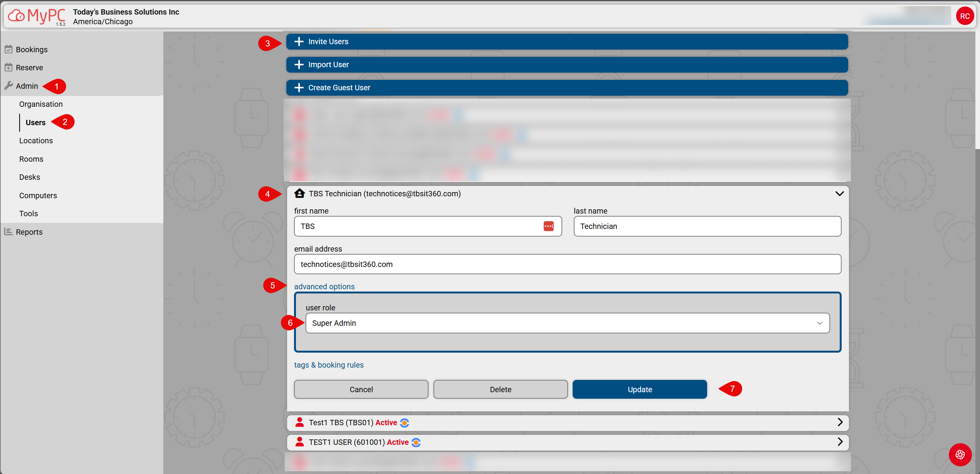Expand the Invite Users panel
980x474 pixels.
(567, 41)
